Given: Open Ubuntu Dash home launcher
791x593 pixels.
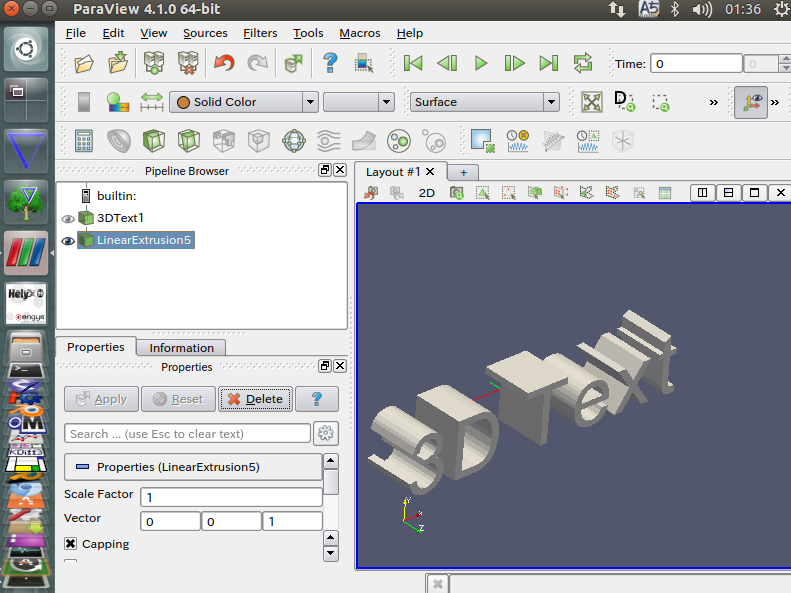Looking at the screenshot, I should pos(26,49).
